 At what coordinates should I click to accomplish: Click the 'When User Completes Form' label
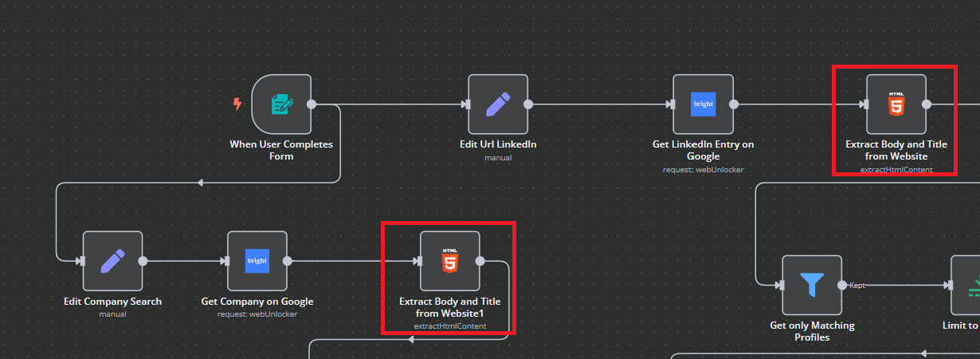point(281,150)
